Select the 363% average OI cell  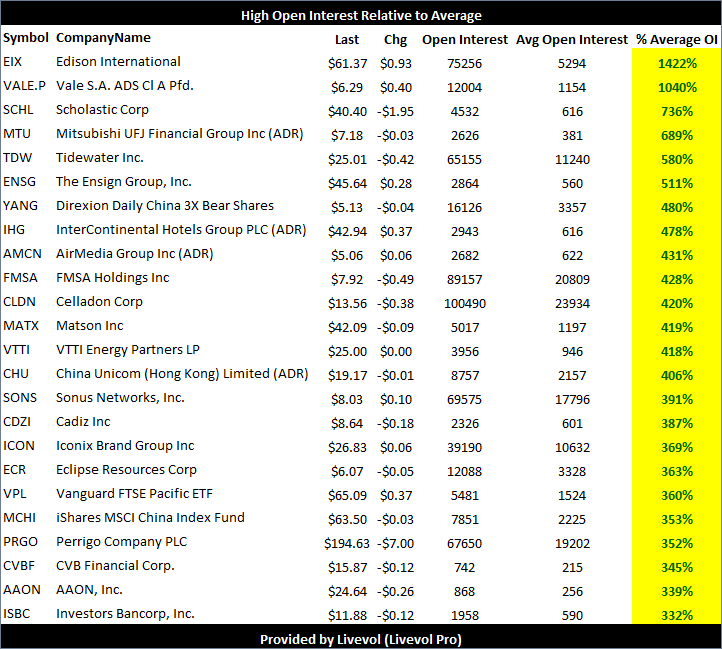click(x=677, y=471)
